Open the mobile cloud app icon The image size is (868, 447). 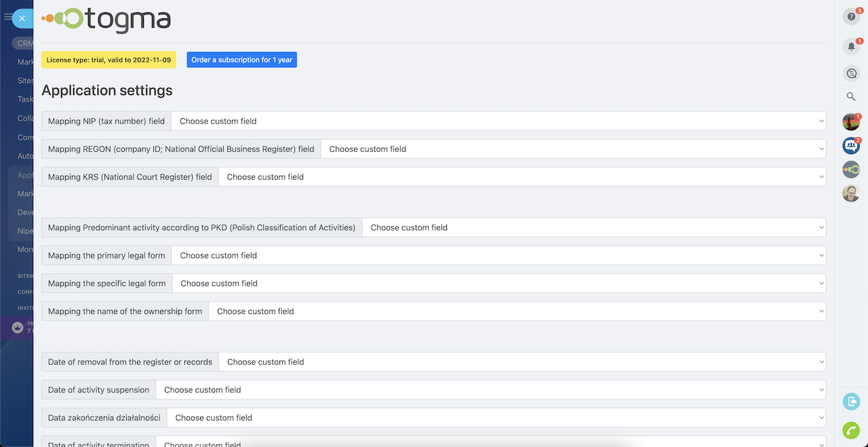point(851,402)
